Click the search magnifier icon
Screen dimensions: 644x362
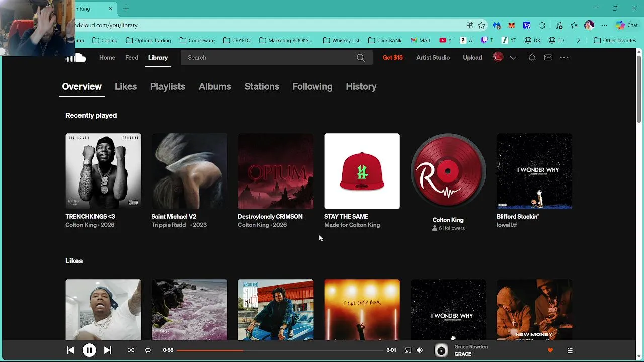[x=361, y=58]
